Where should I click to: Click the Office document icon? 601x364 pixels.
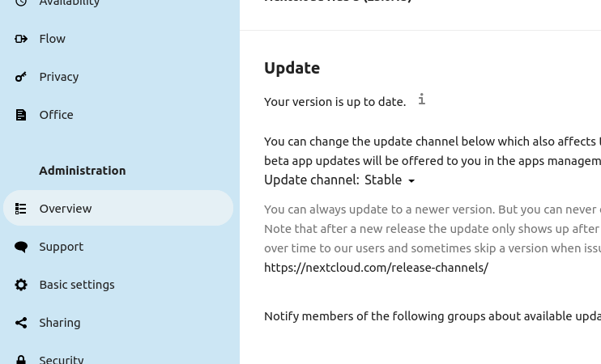coord(21,115)
